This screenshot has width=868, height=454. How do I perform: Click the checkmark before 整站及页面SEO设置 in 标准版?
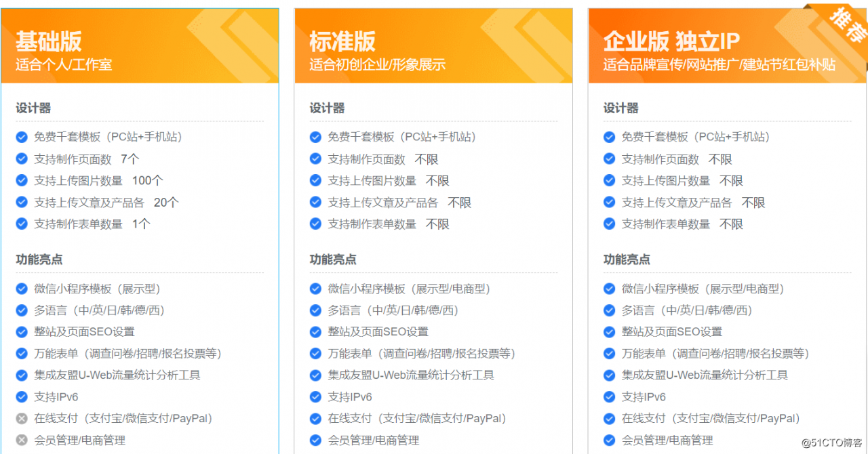pos(315,331)
